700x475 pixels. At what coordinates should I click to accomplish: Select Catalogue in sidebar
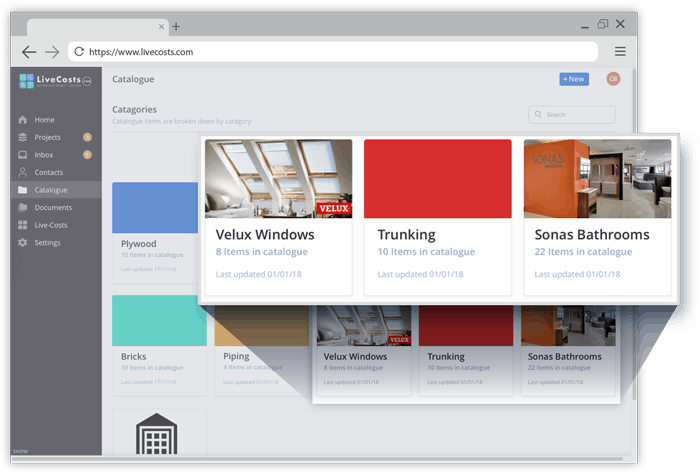click(56, 190)
